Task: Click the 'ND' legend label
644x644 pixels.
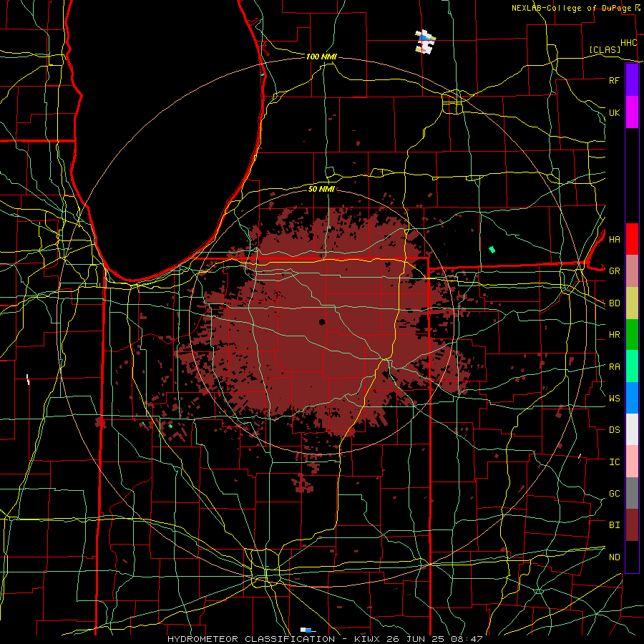Action: click(x=614, y=557)
